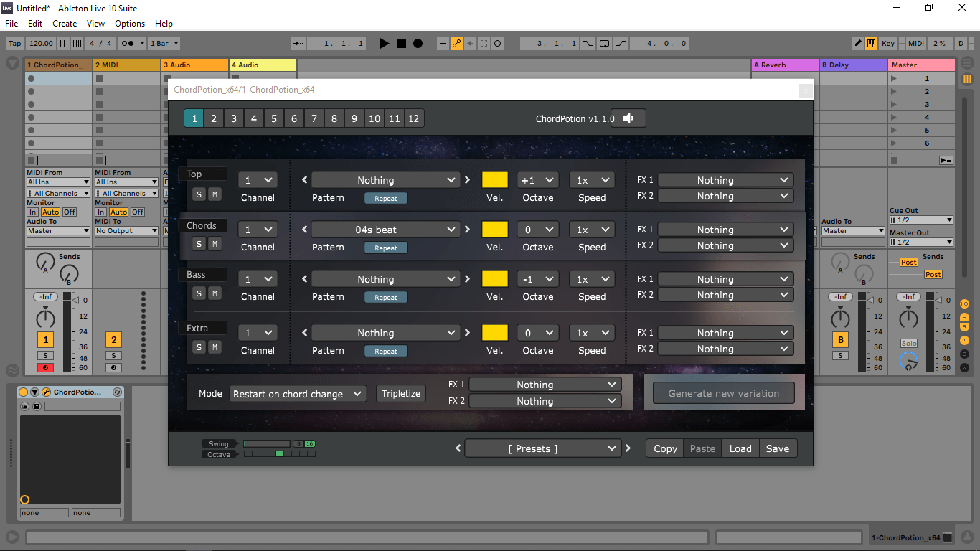Solo the Top layer
The height and width of the screenshot is (551, 980).
pos(199,194)
